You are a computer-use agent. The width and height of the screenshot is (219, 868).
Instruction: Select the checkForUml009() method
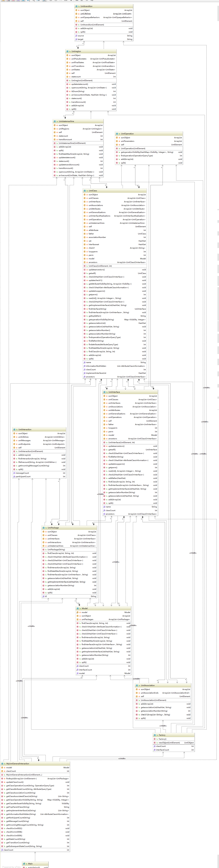tap(35, 836)
